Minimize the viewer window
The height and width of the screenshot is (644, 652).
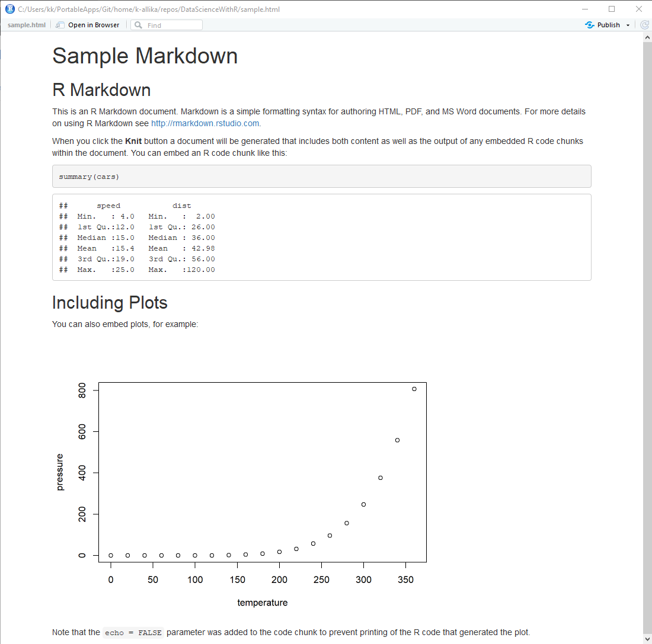click(585, 9)
